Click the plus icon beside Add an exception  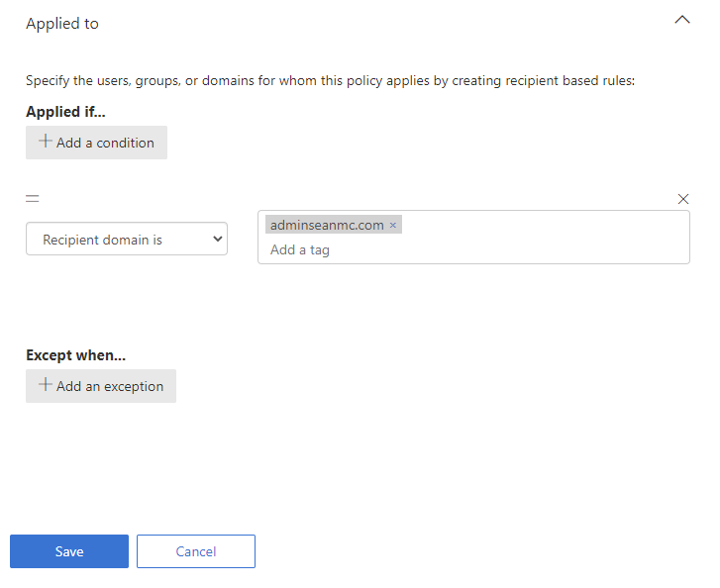(45, 385)
